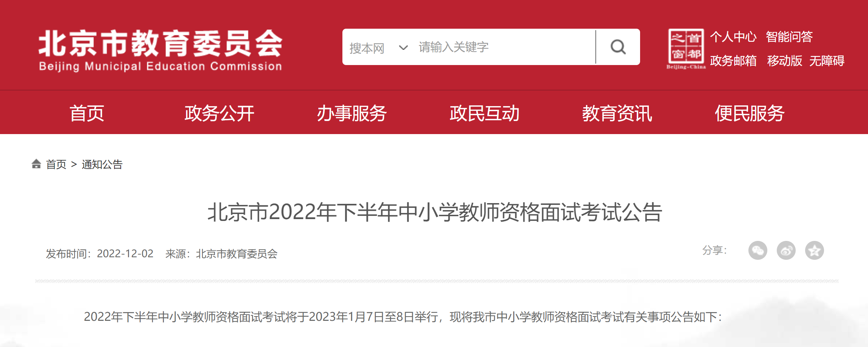Open 教育资讯 navigation item

(x=617, y=113)
